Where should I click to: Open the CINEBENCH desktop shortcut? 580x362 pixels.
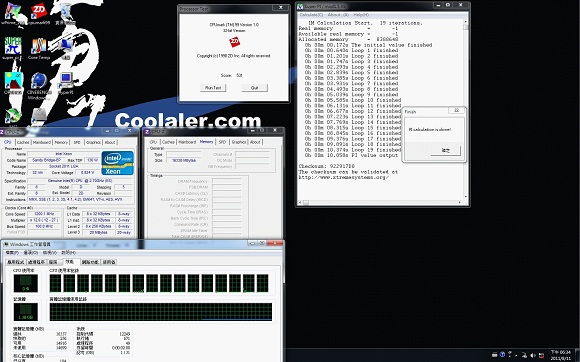point(38,86)
